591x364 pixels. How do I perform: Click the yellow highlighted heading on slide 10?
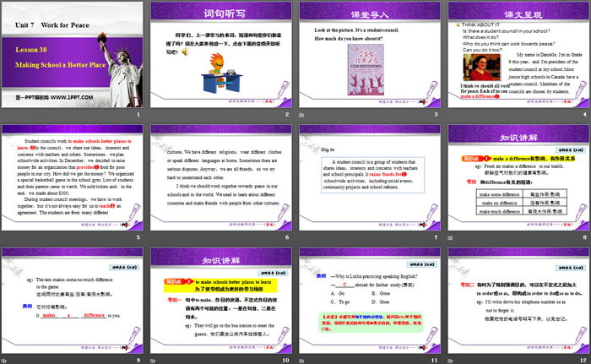pyautogui.click(x=220, y=285)
